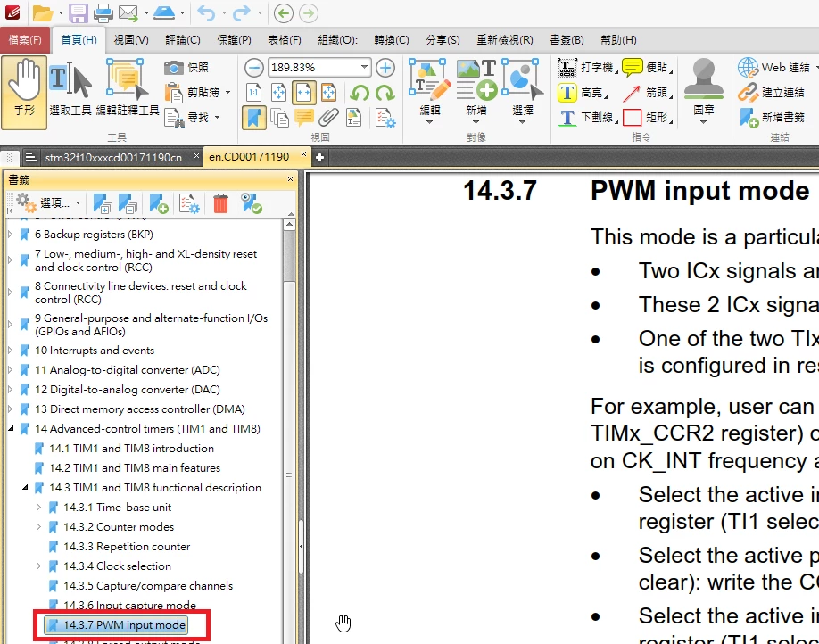The image size is (819, 644).
Task: Choose the Underline (下劃線) tool
Action: 587,118
